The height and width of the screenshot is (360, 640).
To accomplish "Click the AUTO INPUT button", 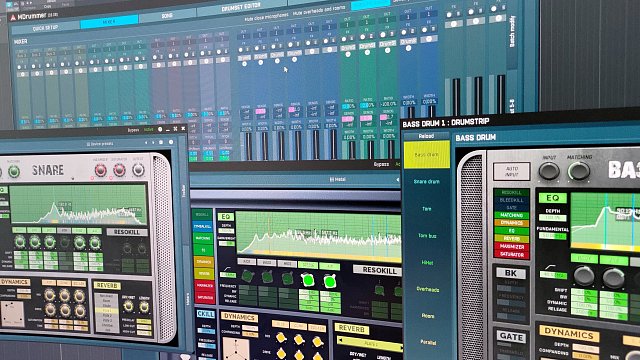I will [x=511, y=171].
